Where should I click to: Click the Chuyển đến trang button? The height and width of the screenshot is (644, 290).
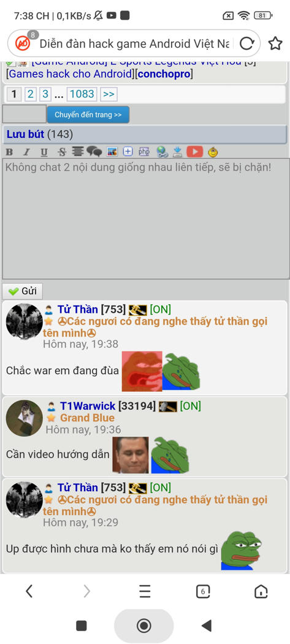tap(88, 115)
